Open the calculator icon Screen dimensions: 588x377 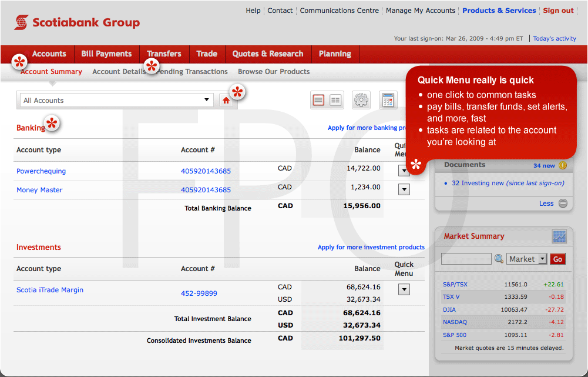pyautogui.click(x=388, y=101)
